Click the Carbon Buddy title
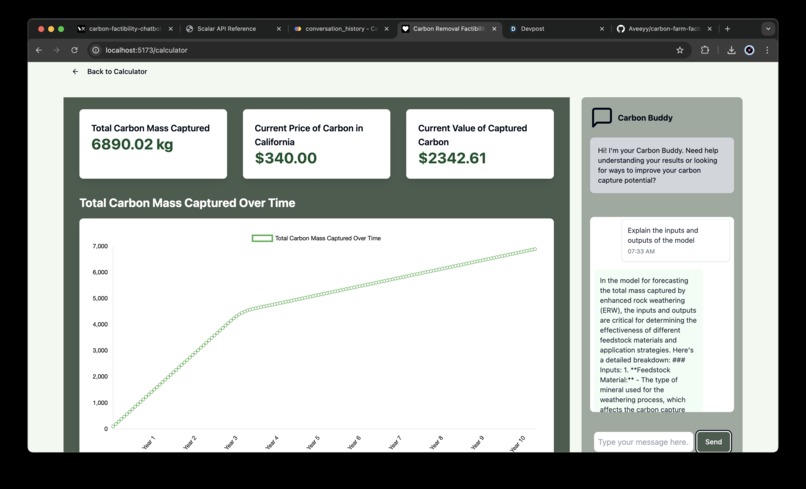This screenshot has height=489, width=806. (x=645, y=118)
